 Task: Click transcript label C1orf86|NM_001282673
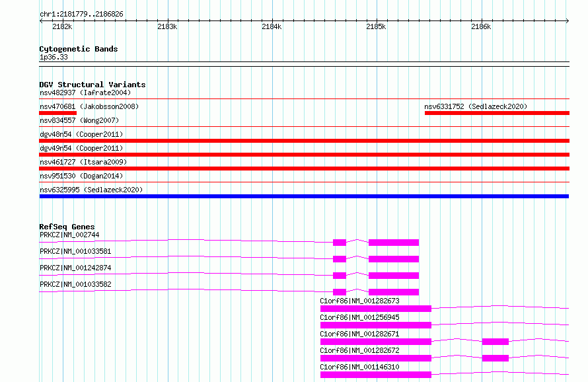pos(359,301)
